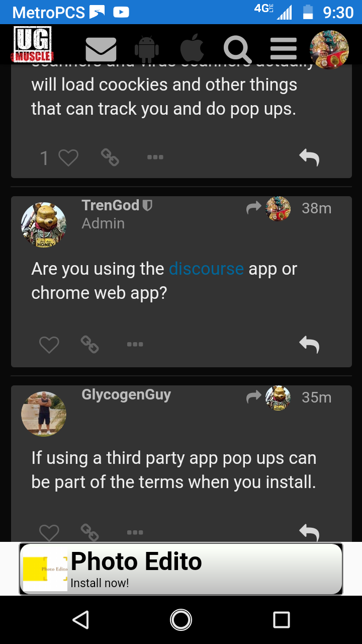
Task: Reply to TrenGod's post using the arrow icon
Action: pyautogui.click(x=309, y=344)
